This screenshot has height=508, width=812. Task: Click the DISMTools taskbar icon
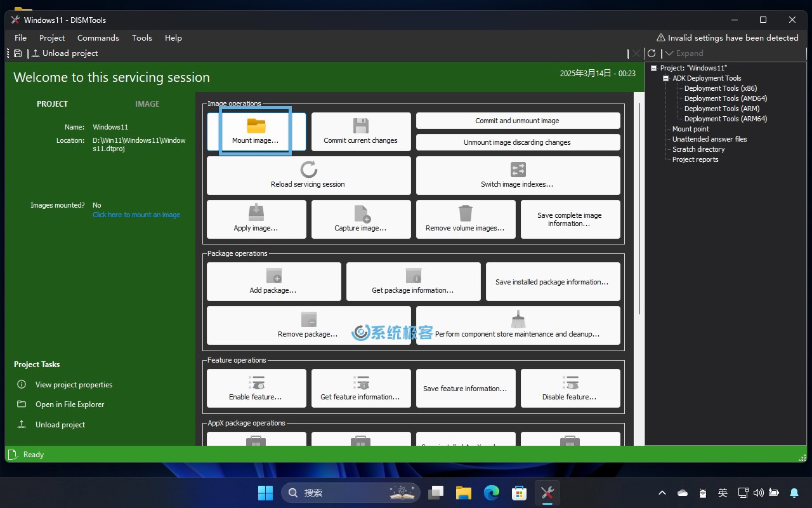[547, 492]
